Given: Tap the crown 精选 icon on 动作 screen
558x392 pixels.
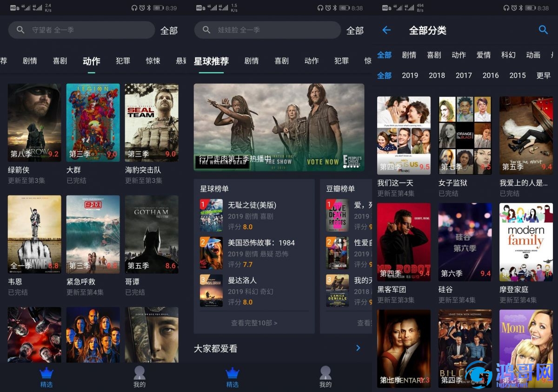Looking at the screenshot, I should tap(46, 373).
